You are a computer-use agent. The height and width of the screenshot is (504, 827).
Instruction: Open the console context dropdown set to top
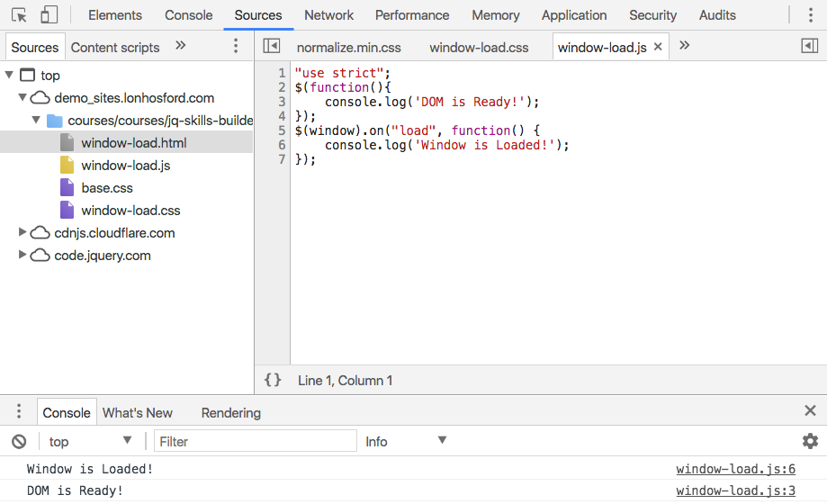tap(90, 441)
